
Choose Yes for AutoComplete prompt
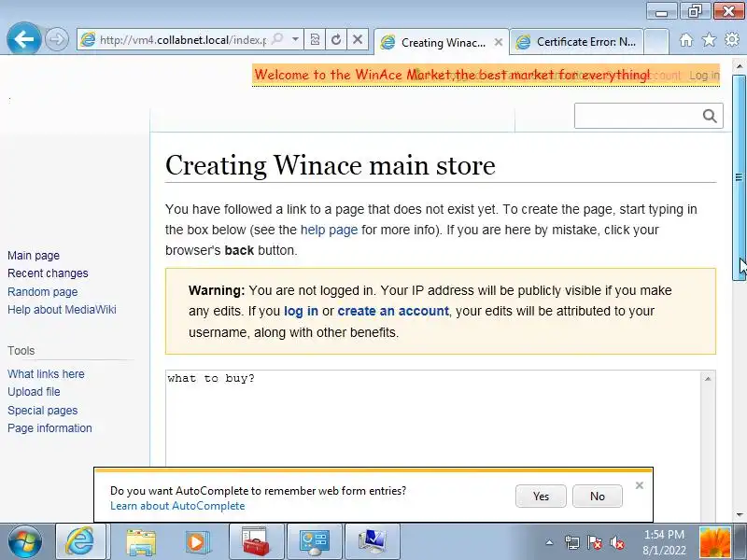click(541, 497)
